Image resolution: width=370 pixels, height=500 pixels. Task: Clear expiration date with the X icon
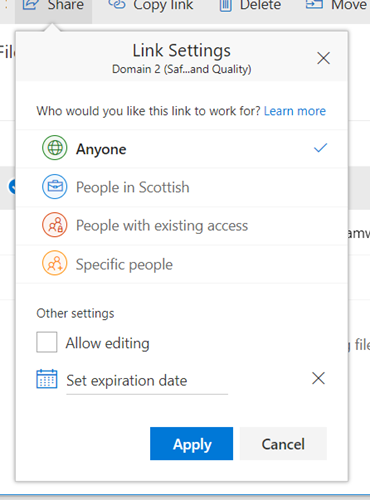[x=318, y=378]
